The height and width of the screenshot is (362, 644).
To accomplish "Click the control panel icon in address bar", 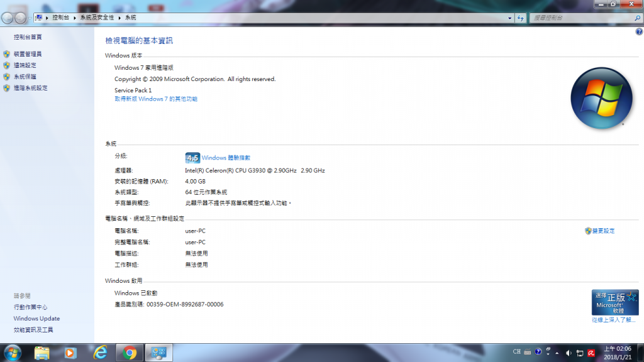I will pyautogui.click(x=38, y=18).
